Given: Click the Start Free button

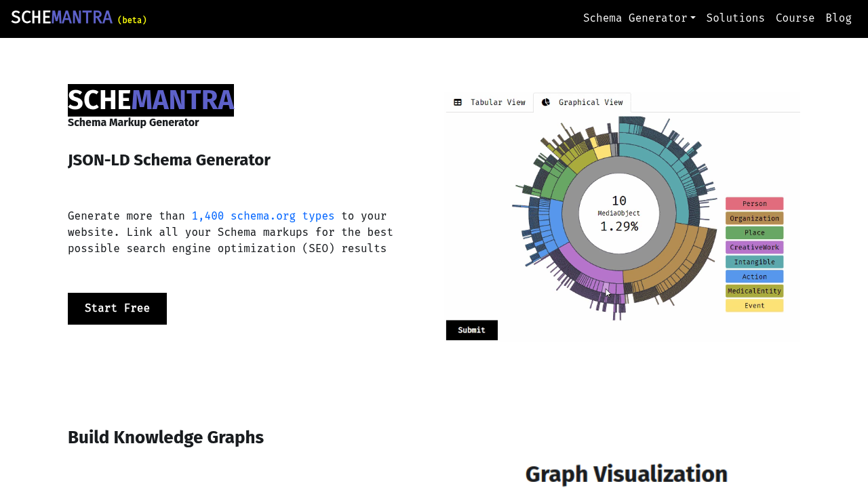Looking at the screenshot, I should 117,308.
